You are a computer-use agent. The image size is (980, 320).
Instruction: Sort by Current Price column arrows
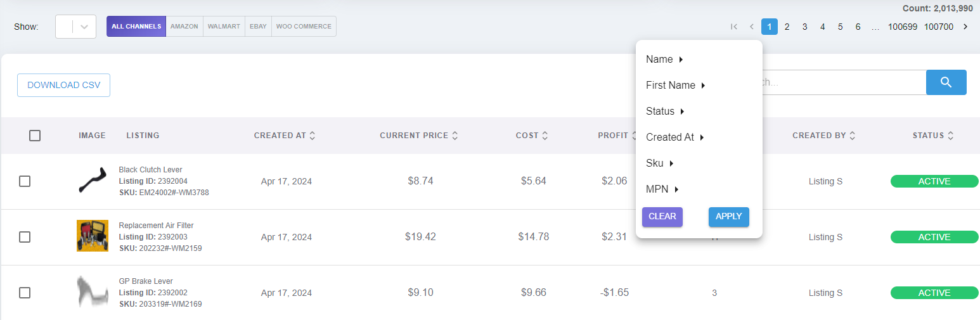(x=455, y=136)
